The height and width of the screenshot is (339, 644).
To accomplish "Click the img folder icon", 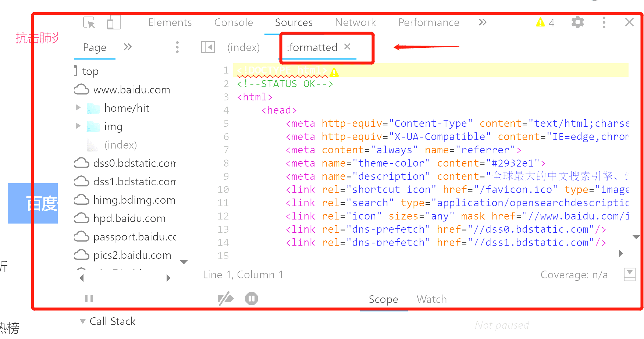I will coord(93,126).
